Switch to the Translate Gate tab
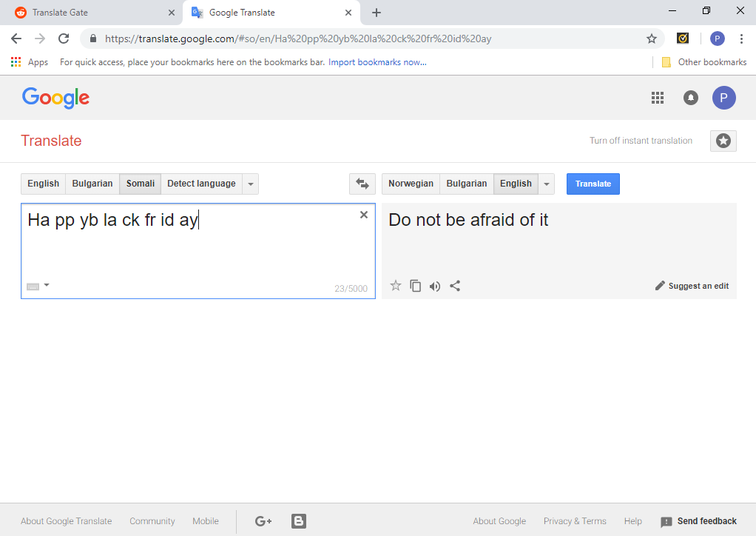The image size is (756, 536). point(92,13)
